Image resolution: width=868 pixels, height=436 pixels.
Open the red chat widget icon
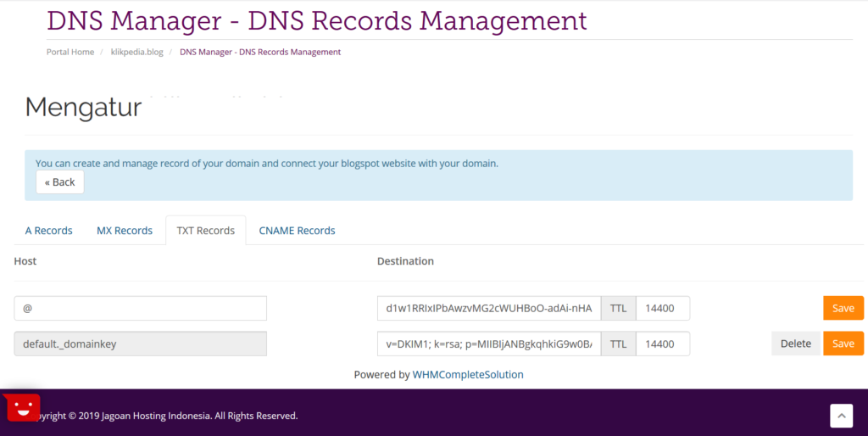tap(23, 408)
